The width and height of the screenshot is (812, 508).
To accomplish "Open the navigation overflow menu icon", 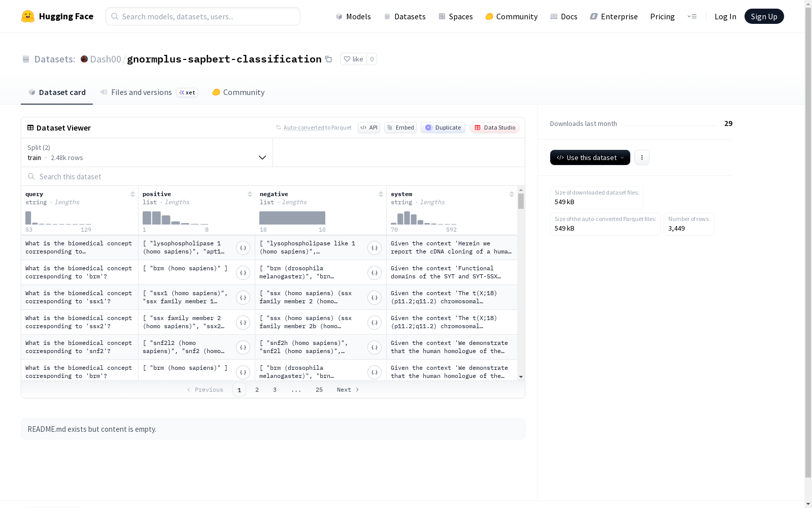I will [692, 16].
